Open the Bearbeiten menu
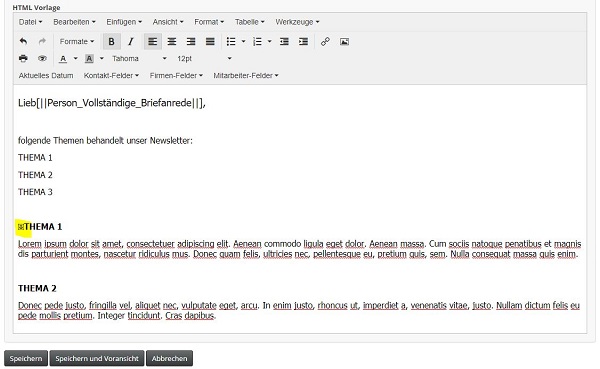 [x=74, y=22]
